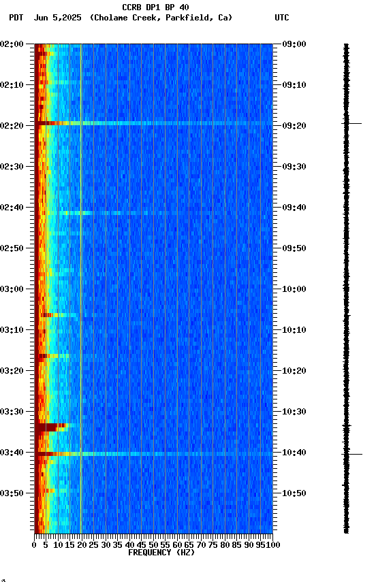Click the date label 'Jun 5,2025'
The image size is (376, 588).
click(x=57, y=18)
